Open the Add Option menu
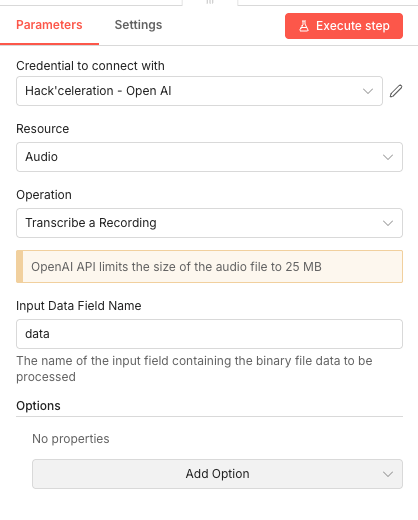Viewport: 418px width, 520px height. click(217, 474)
